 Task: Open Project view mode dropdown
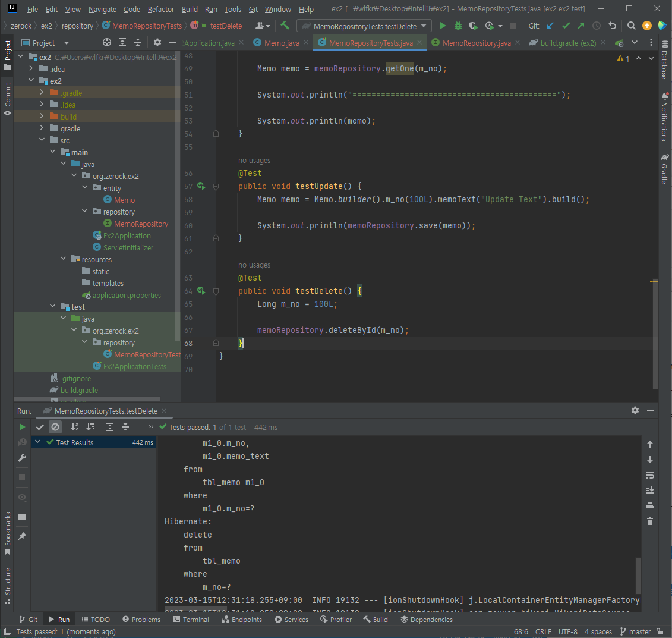[67, 43]
